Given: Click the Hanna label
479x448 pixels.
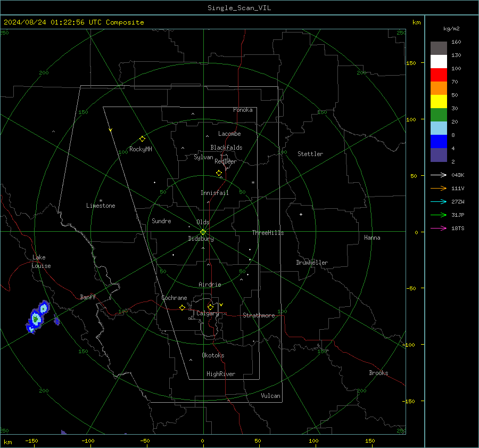Looking at the screenshot, I should tap(372, 238).
